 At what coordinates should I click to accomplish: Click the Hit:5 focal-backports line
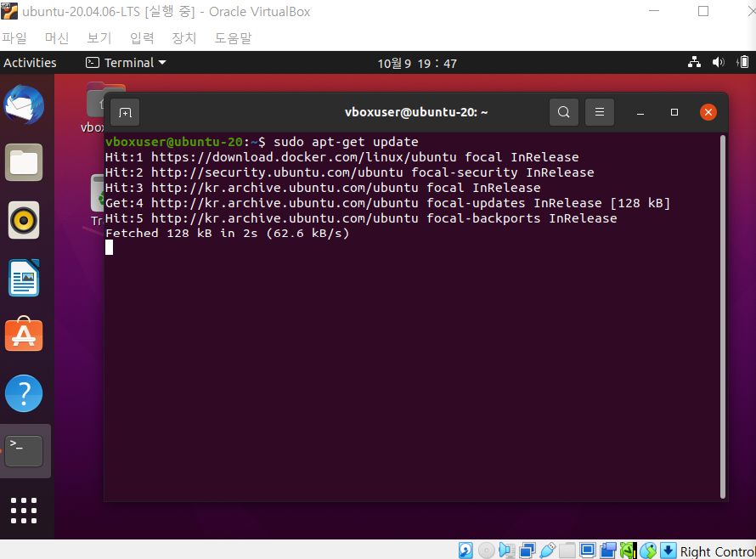point(361,218)
